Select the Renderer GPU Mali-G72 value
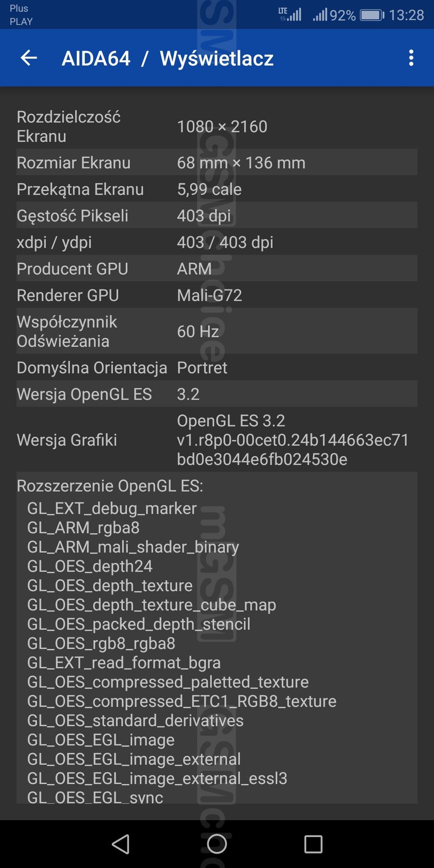This screenshot has width=434, height=868. pos(209,295)
